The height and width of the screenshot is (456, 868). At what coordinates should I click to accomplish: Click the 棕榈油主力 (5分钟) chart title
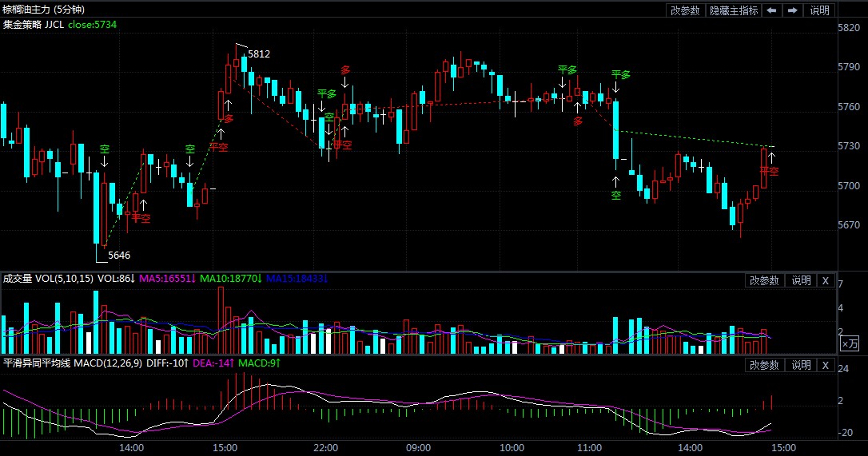(x=44, y=10)
